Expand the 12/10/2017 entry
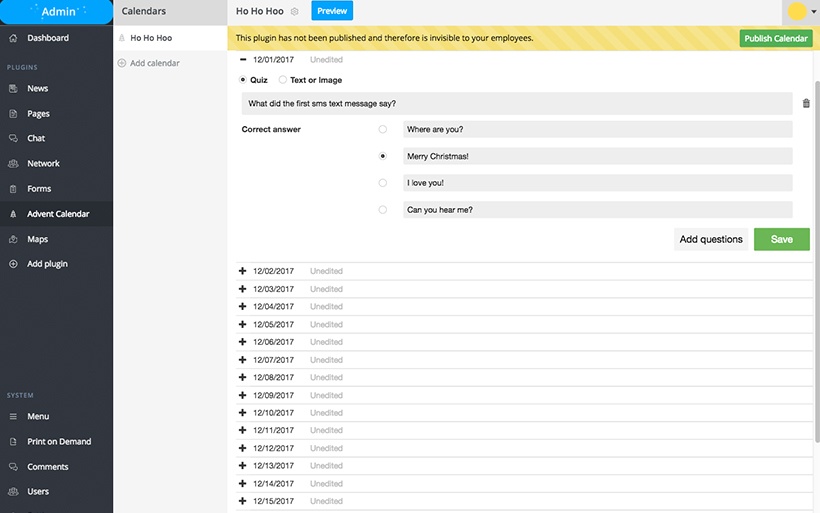The width and height of the screenshot is (820, 513). pos(242,413)
